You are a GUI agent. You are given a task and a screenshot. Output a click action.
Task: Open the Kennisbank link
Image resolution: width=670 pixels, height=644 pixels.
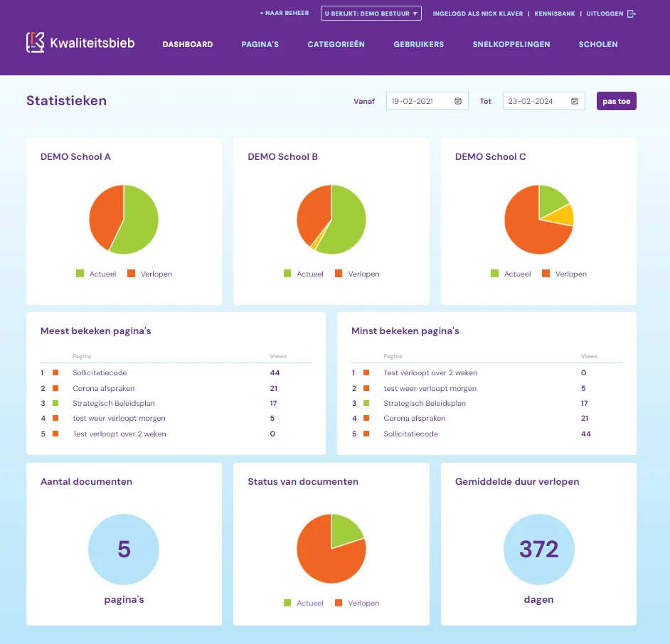[555, 14]
